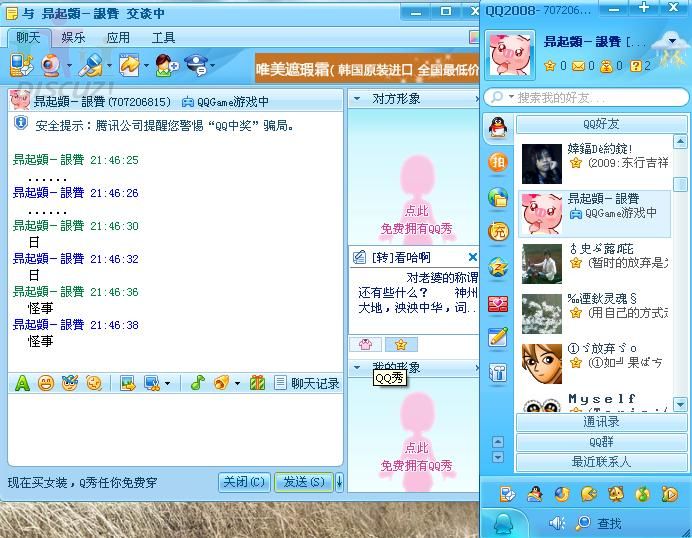Click the mobile phone messaging icon
This screenshot has height=538, width=692.
click(22, 66)
